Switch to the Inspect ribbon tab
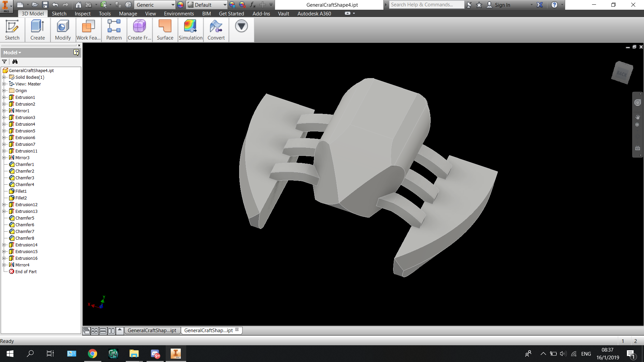Screen dimensions: 644x362 tap(83, 14)
